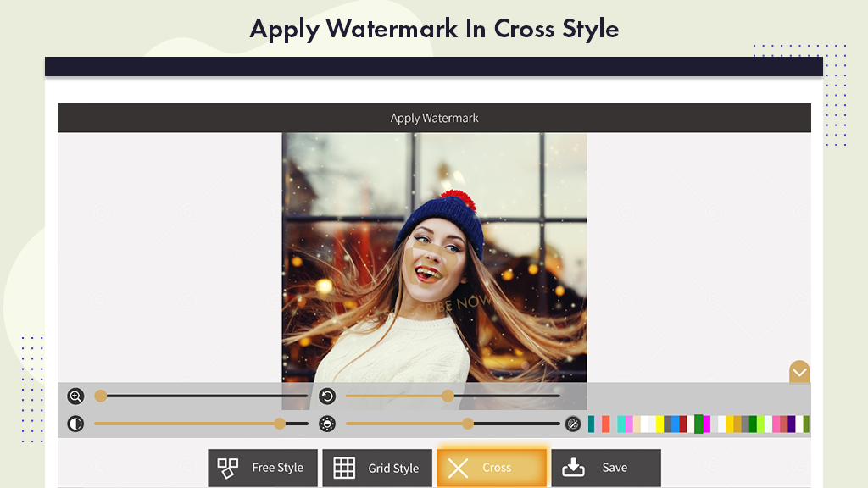
Task: Click the opacity half-circle icon
Action: point(75,424)
